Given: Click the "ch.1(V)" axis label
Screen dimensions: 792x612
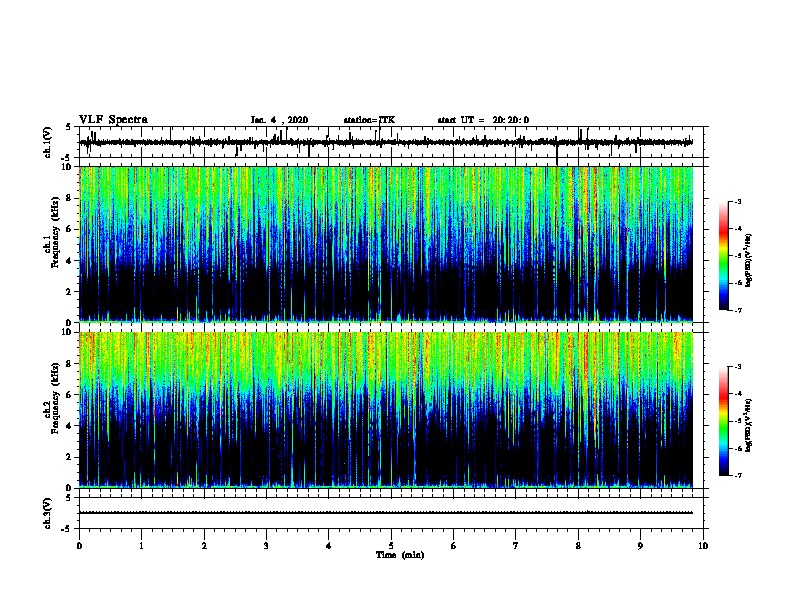Looking at the screenshot, I should coord(48,142).
